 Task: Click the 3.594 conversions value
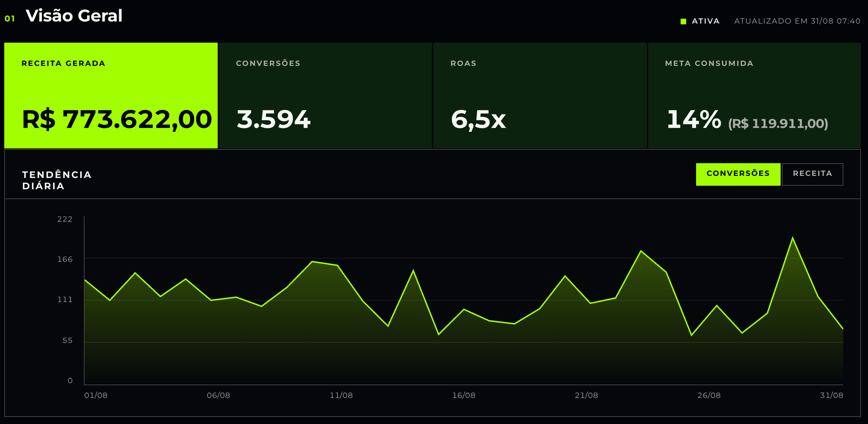pos(274,119)
